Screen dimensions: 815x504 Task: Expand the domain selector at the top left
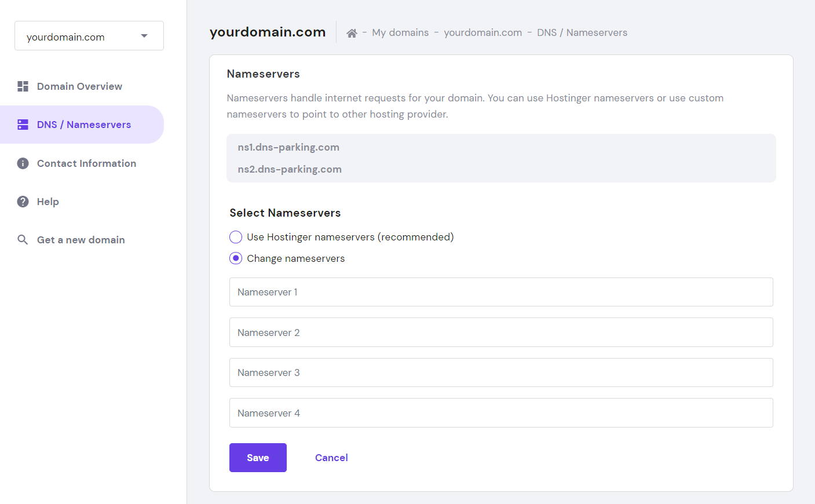pos(89,35)
